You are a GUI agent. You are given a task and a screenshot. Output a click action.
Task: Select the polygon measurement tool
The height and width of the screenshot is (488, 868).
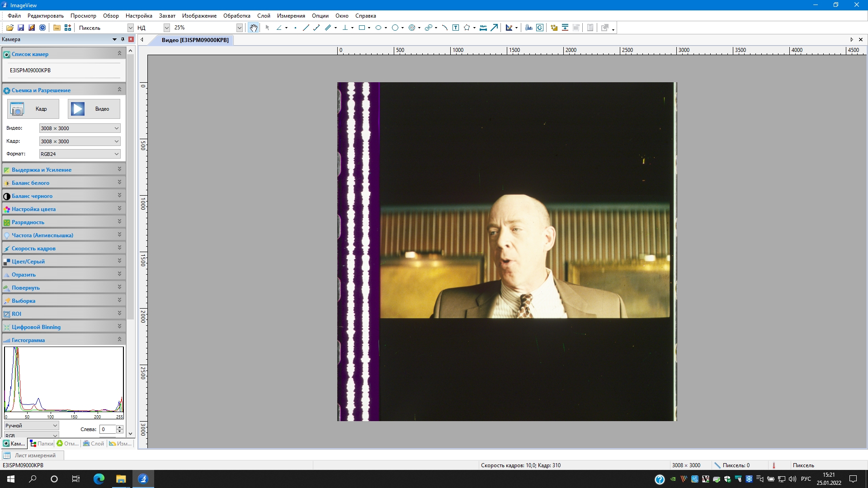coord(467,28)
